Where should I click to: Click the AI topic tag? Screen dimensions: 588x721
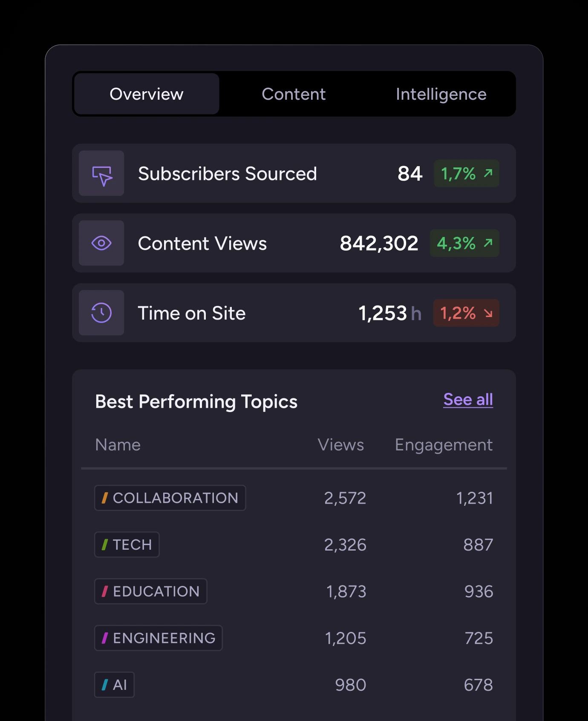(x=115, y=685)
